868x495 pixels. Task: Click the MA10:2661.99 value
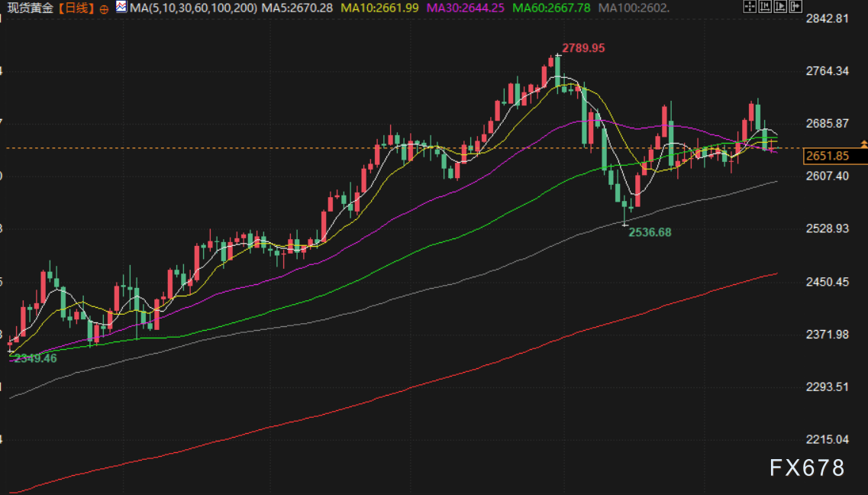pyautogui.click(x=379, y=8)
